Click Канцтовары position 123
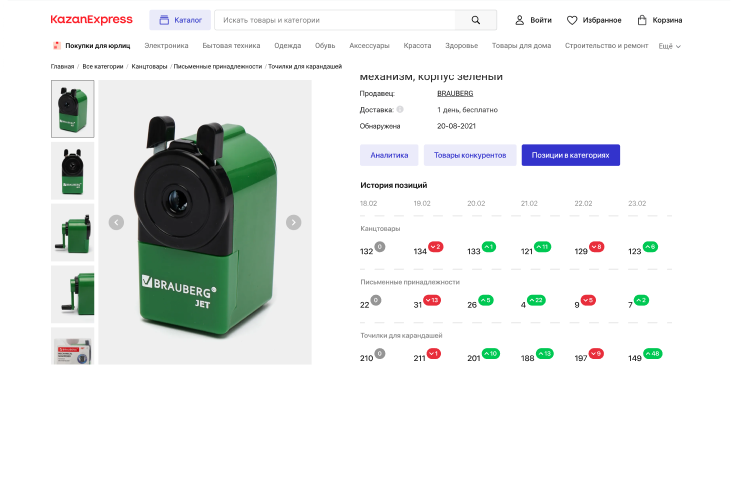The image size is (738, 480). [x=634, y=251]
